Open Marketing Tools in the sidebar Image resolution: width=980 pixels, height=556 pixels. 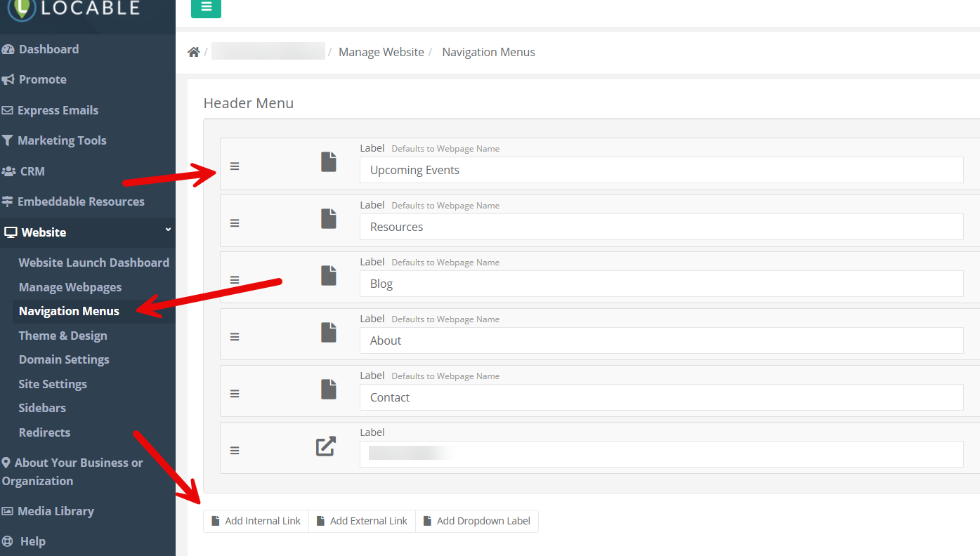pos(62,140)
